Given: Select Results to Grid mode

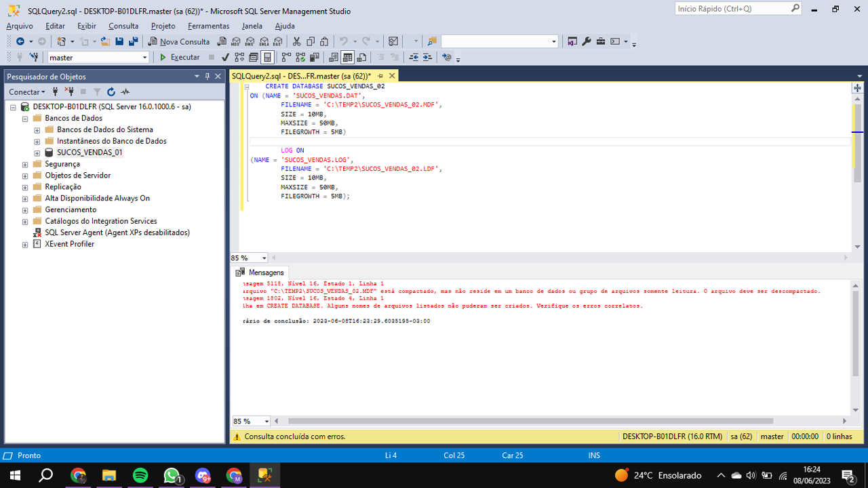Looking at the screenshot, I should click(347, 58).
